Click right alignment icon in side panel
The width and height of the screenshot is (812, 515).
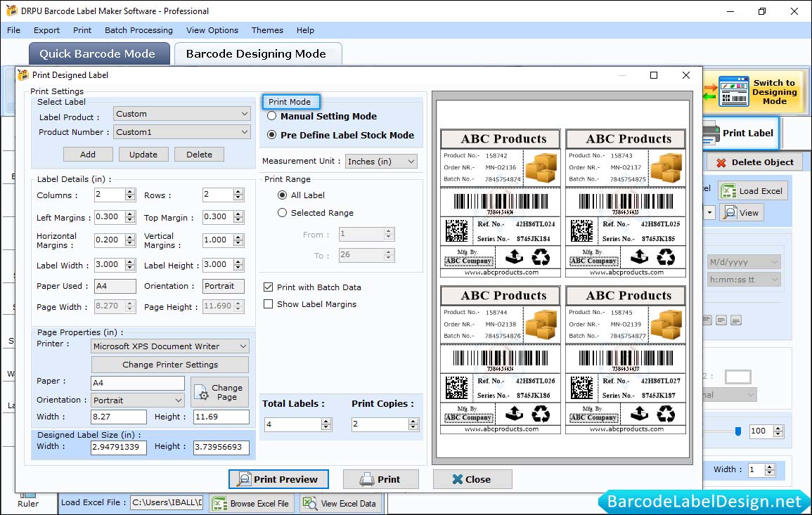[x=736, y=320]
